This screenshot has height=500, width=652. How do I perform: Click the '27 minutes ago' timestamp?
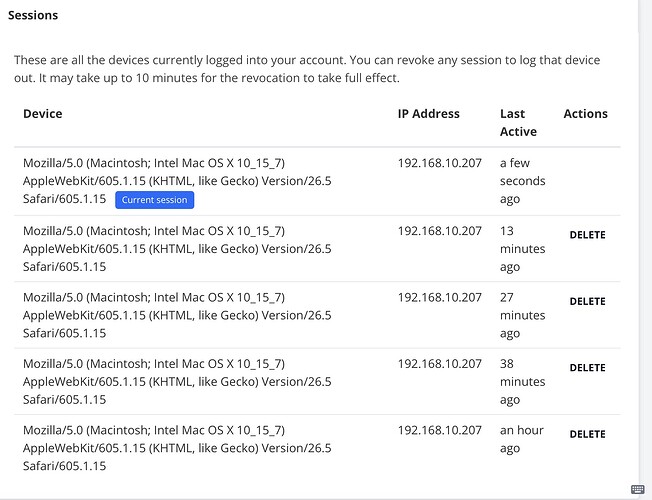pyautogui.click(x=523, y=315)
